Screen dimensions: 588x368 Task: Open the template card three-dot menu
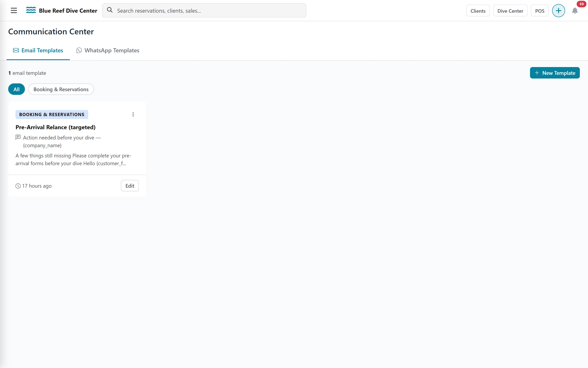133,114
